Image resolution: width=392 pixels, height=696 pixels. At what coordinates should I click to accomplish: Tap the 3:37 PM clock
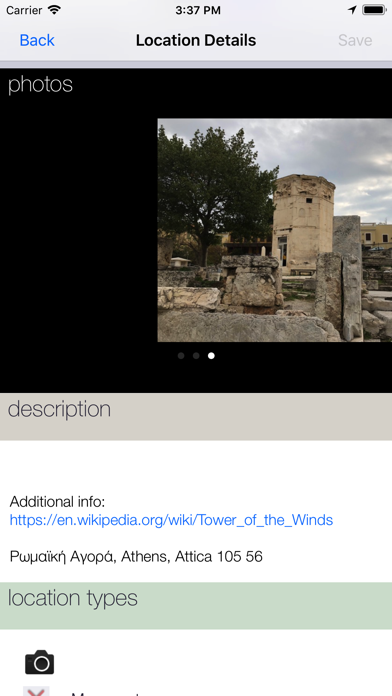(x=198, y=10)
